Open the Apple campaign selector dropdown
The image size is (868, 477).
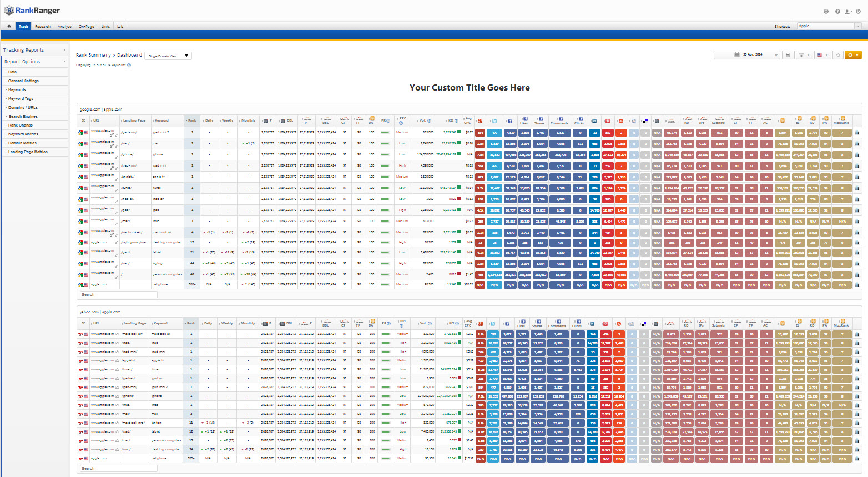click(829, 26)
